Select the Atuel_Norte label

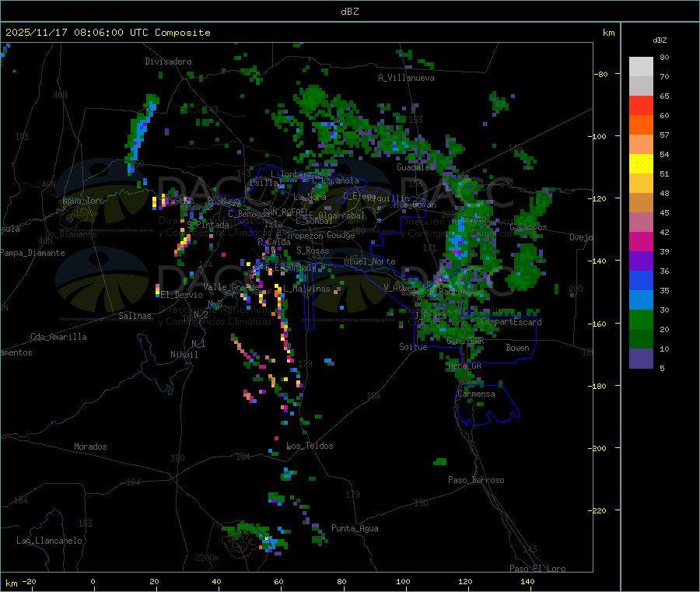coord(369,261)
